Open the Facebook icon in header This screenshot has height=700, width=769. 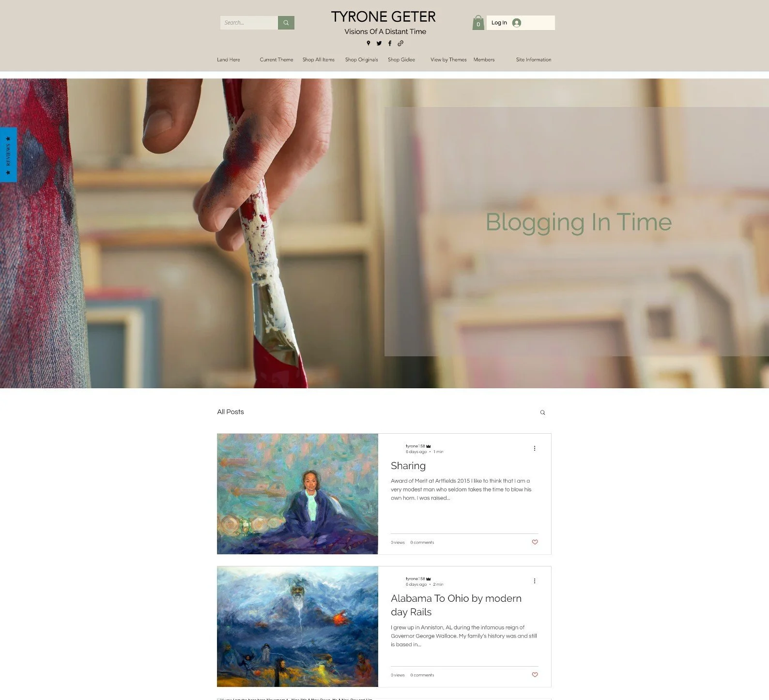[390, 43]
